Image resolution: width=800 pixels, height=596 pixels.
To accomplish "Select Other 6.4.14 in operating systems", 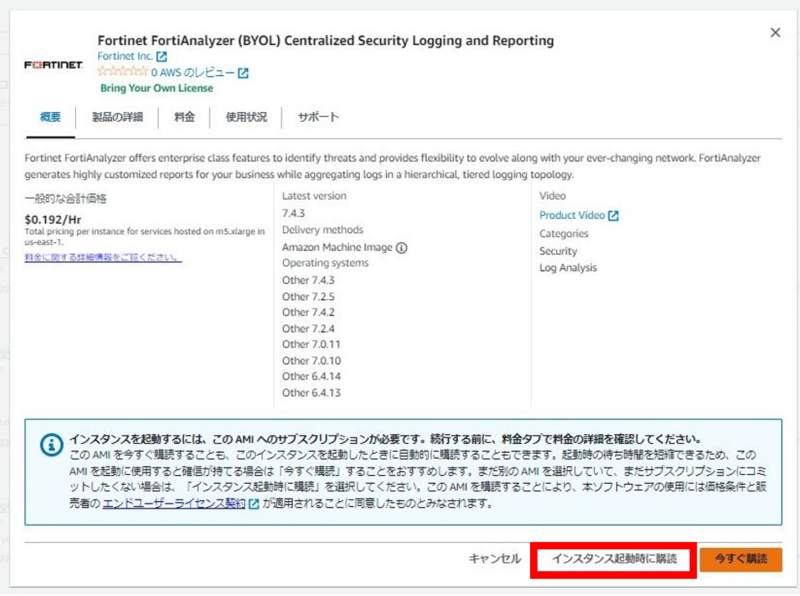I will pos(311,377).
